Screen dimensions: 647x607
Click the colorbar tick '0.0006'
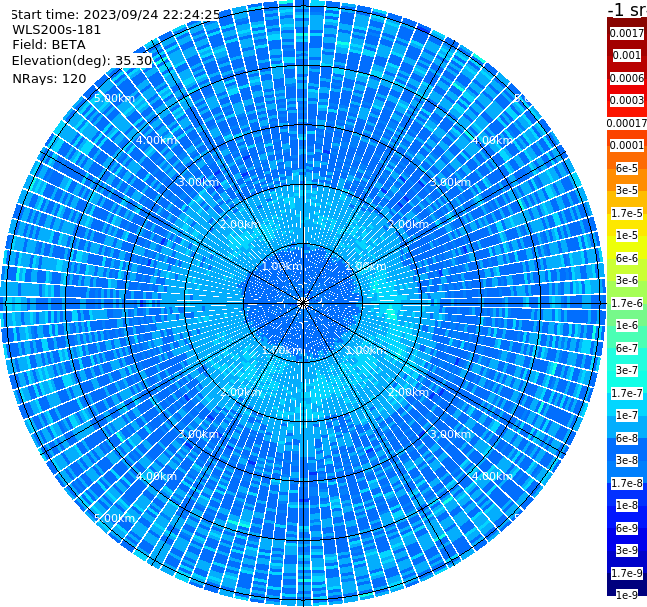(x=627, y=78)
